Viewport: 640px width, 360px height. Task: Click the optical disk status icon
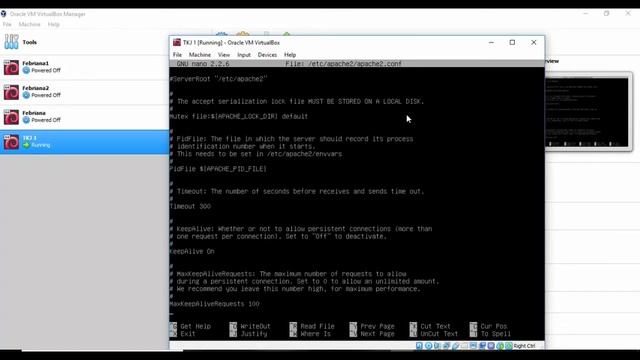coord(429,346)
